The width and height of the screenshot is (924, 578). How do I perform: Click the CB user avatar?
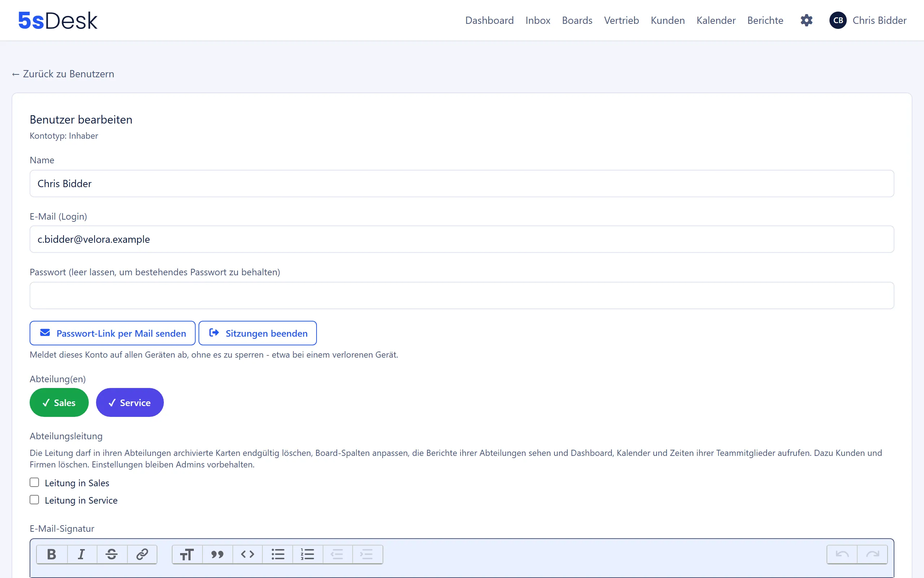[x=838, y=20]
